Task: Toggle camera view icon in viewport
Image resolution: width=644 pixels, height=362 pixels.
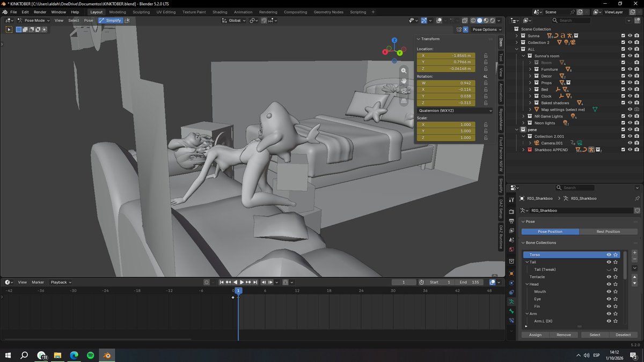Action: click(x=404, y=90)
